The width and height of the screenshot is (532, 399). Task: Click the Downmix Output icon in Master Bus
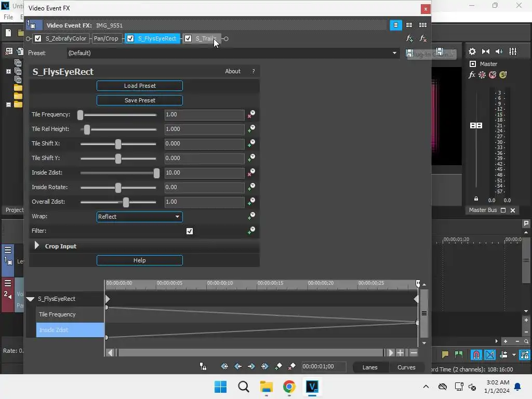click(x=486, y=51)
